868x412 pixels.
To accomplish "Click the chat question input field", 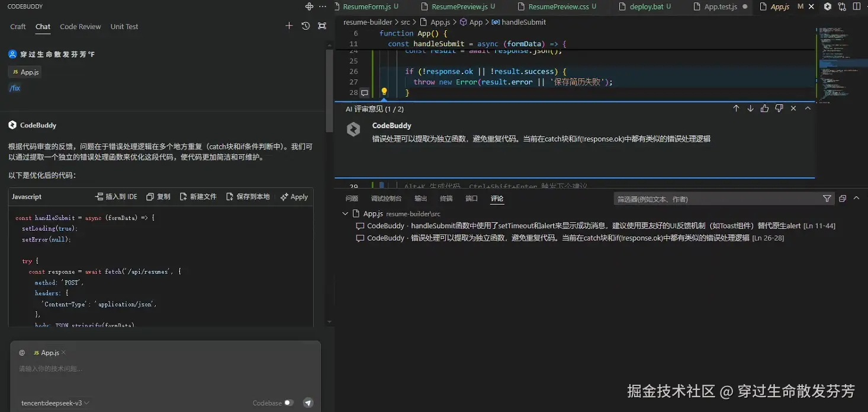I will click(x=165, y=369).
